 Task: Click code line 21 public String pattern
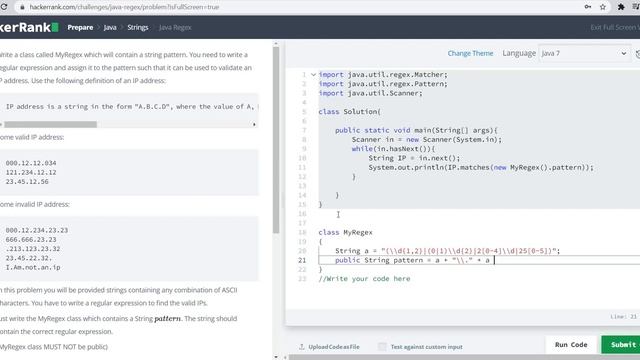point(412,260)
